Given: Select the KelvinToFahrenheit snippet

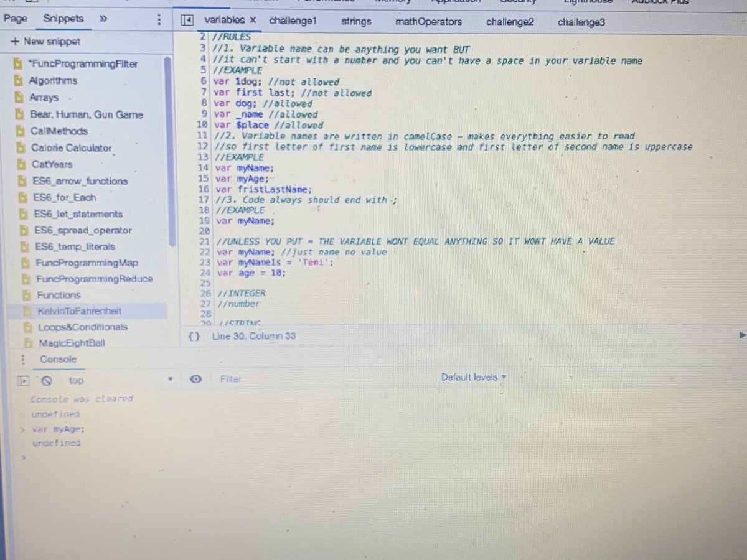Looking at the screenshot, I should tap(80, 310).
